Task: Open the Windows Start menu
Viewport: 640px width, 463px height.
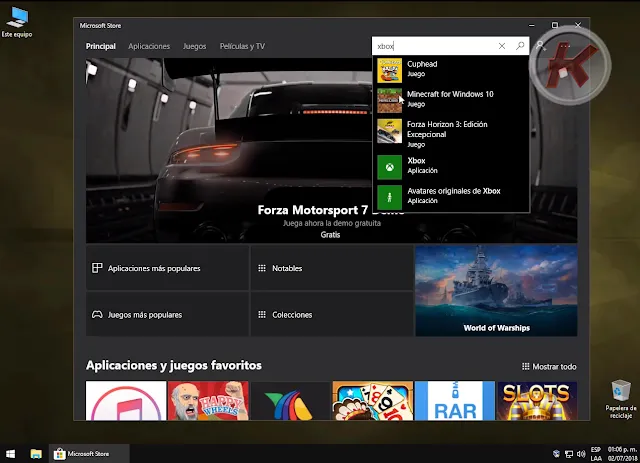Action: [11, 454]
